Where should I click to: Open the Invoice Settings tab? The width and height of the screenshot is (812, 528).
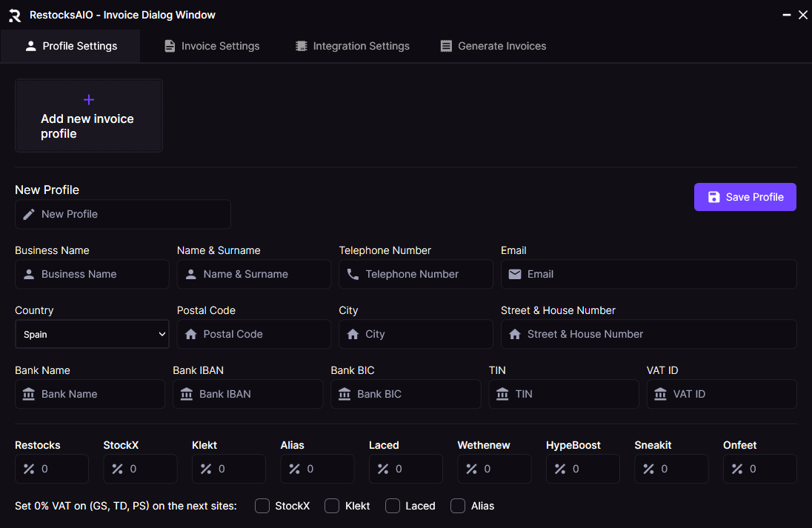tap(212, 46)
